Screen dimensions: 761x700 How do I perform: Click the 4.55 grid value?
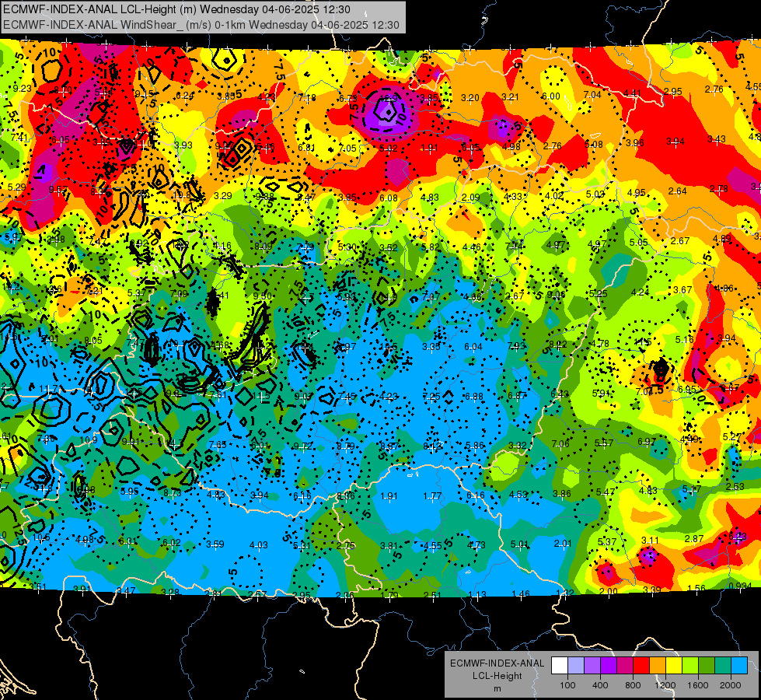(x=432, y=545)
